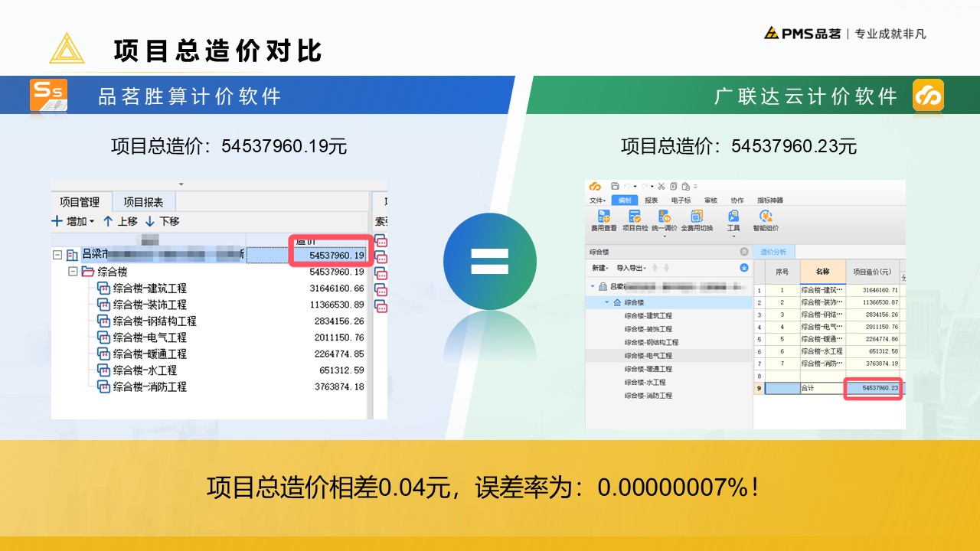This screenshot has width=980, height=551.
Task: Click the 广联达 cloud logo above the 文件 menu
Action: (x=595, y=186)
